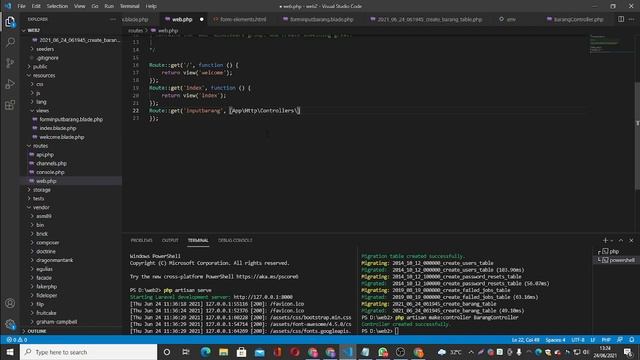Open the Manage gear icon

[10, 324]
